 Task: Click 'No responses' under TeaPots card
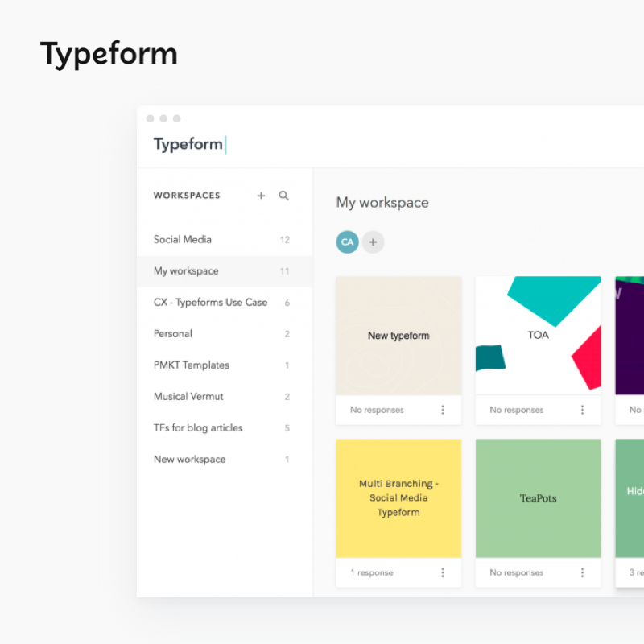pyautogui.click(x=517, y=572)
